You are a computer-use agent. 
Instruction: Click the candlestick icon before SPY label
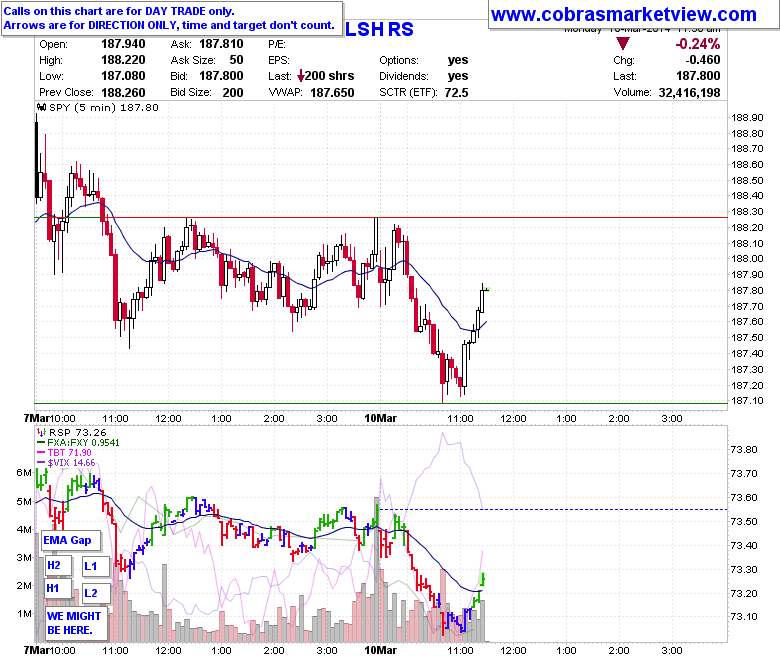coord(41,107)
